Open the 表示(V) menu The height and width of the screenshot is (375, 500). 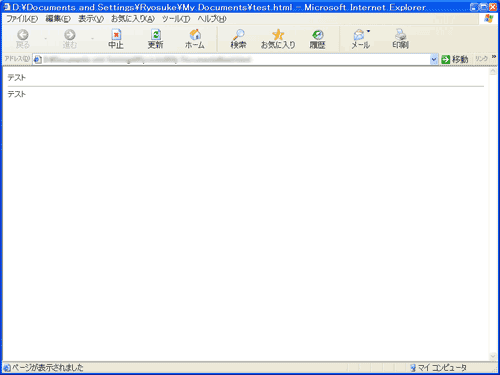click(91, 19)
